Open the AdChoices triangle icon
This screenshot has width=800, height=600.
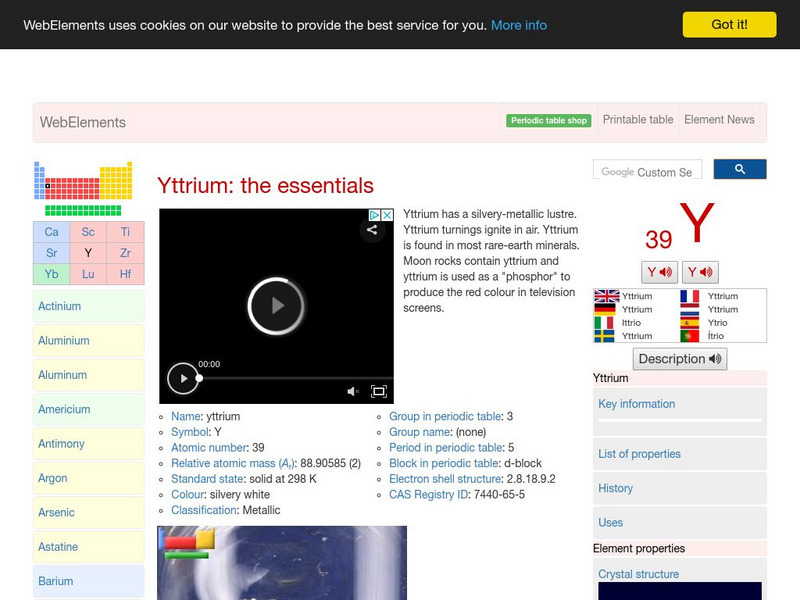pyautogui.click(x=374, y=215)
